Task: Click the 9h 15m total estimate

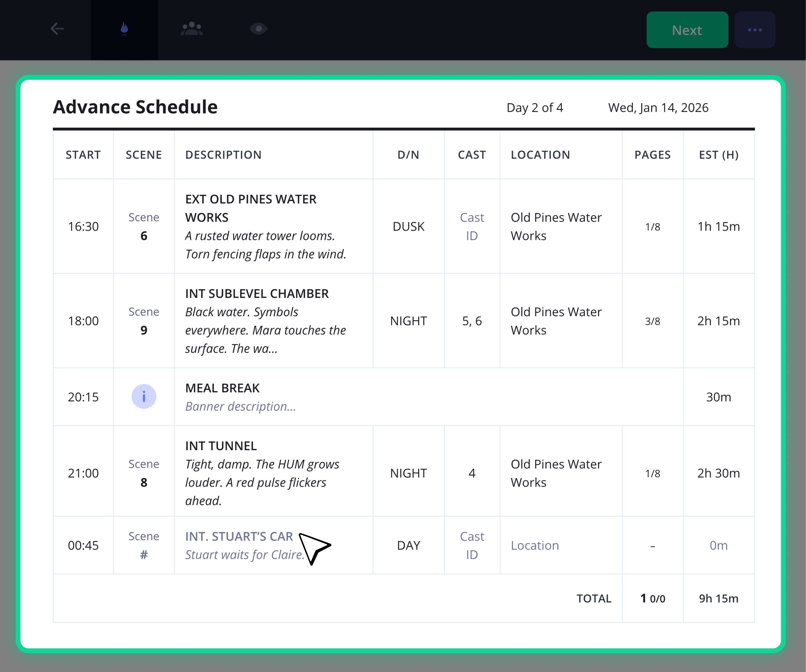Action: 719,598
